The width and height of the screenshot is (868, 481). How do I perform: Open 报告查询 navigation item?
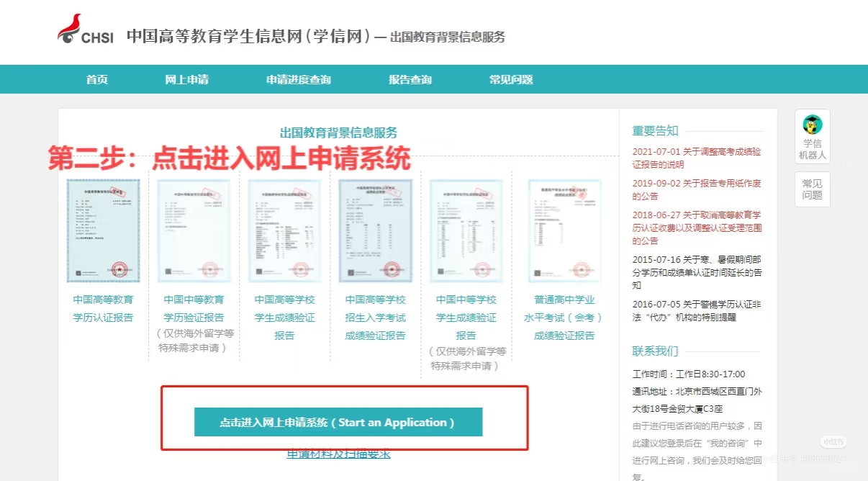point(410,80)
